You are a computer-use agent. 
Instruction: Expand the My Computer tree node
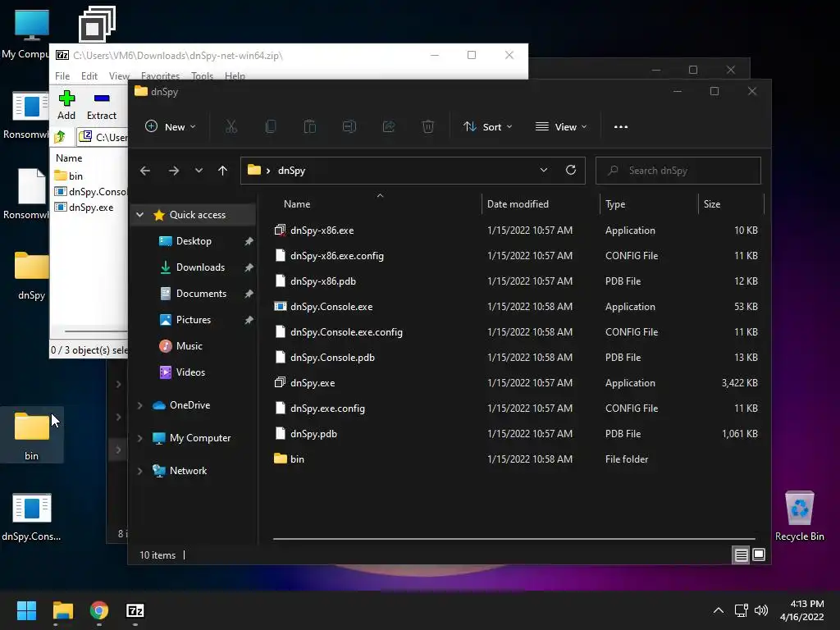[139, 438]
